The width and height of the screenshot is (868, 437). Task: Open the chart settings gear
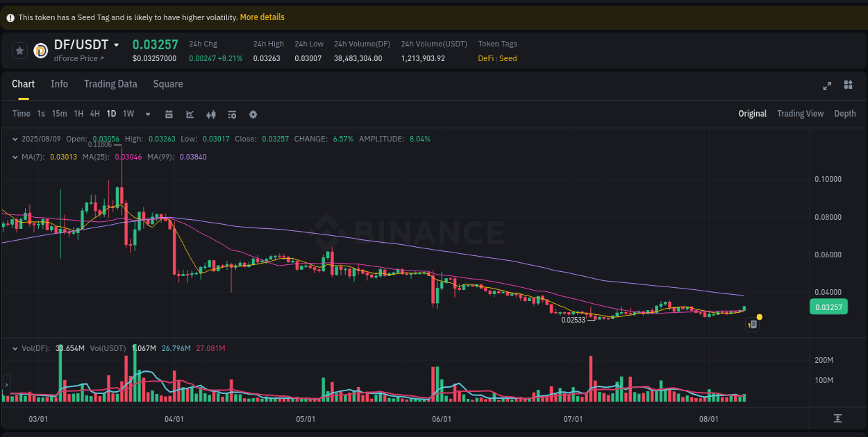point(253,114)
